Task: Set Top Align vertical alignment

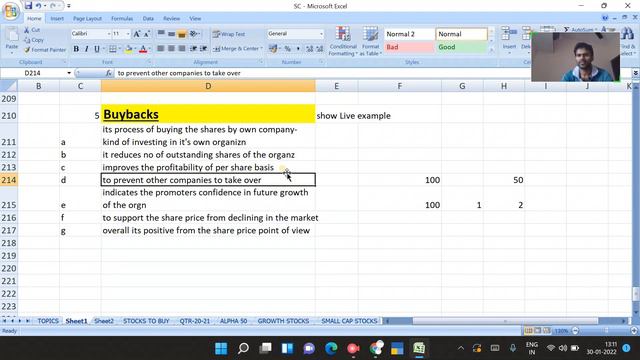Action: (161, 33)
